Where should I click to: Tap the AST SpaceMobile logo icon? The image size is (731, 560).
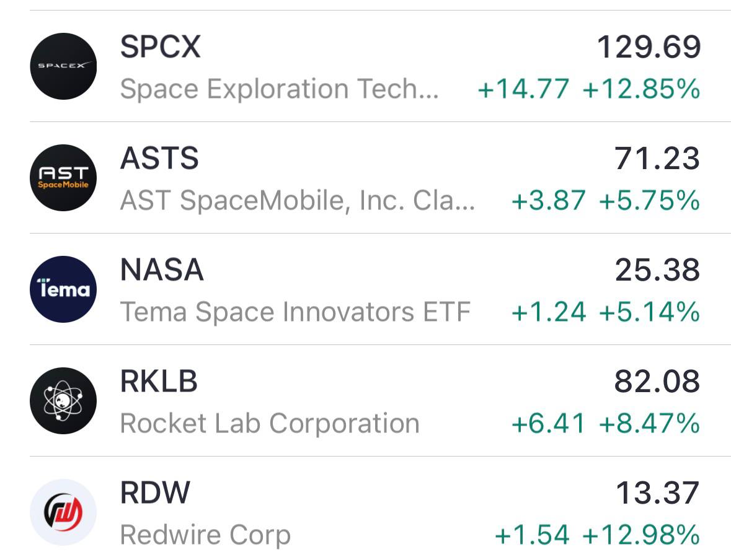click(x=63, y=178)
